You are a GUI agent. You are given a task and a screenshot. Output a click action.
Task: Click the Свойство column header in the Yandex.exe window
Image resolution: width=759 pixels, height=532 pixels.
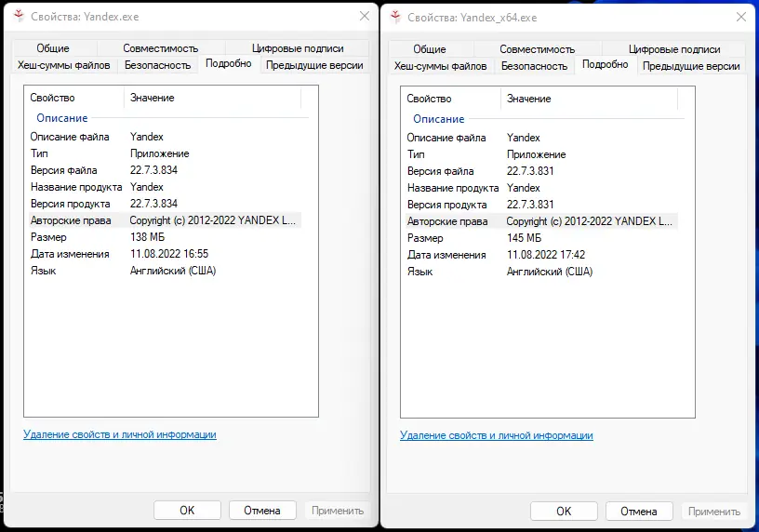click(x=52, y=98)
